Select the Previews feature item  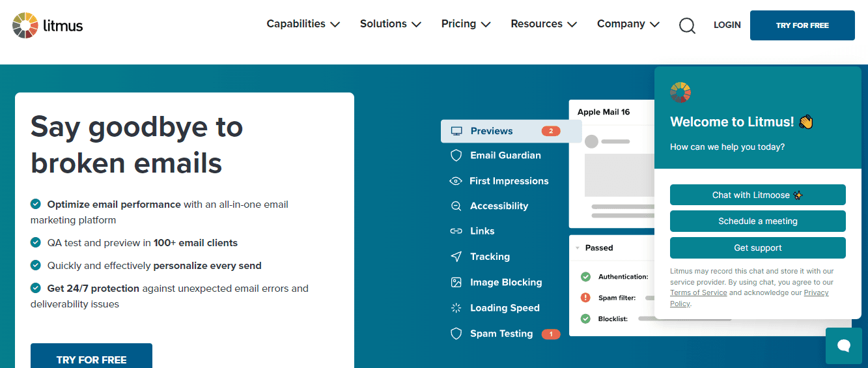[x=511, y=131]
